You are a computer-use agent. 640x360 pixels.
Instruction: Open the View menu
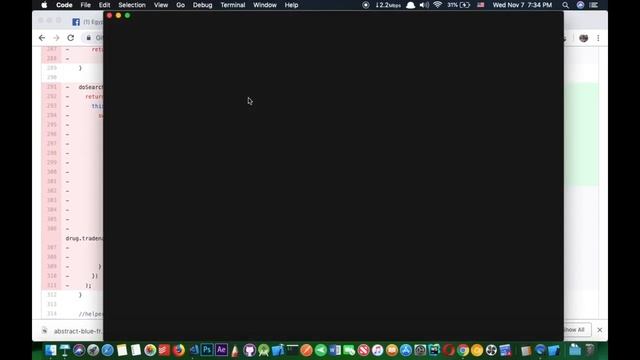[161, 5]
